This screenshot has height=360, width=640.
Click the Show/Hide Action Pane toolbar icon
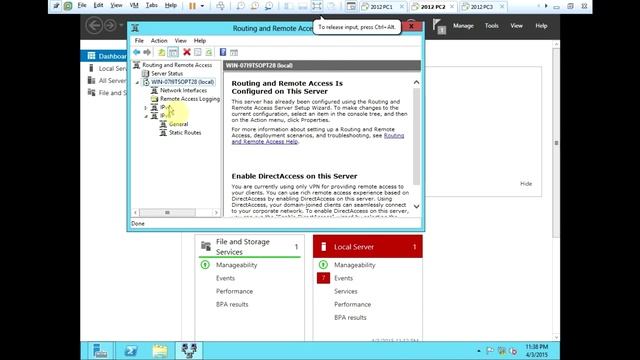point(234,52)
